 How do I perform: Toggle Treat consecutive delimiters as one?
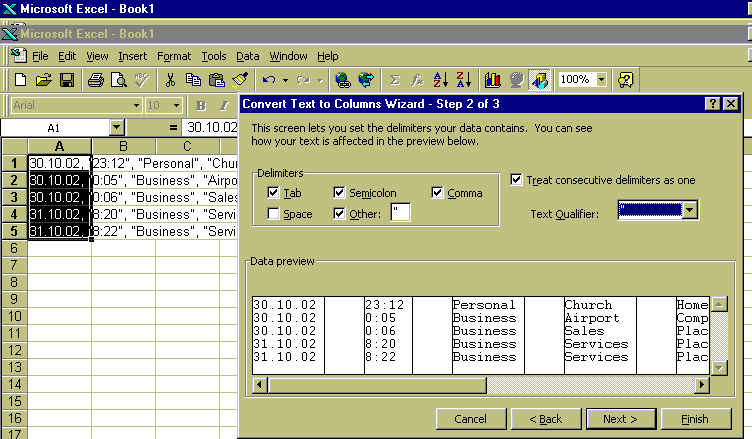516,180
